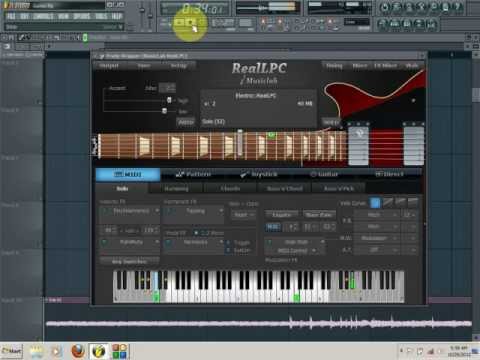Open the RealLPC Setup panel

179,66
